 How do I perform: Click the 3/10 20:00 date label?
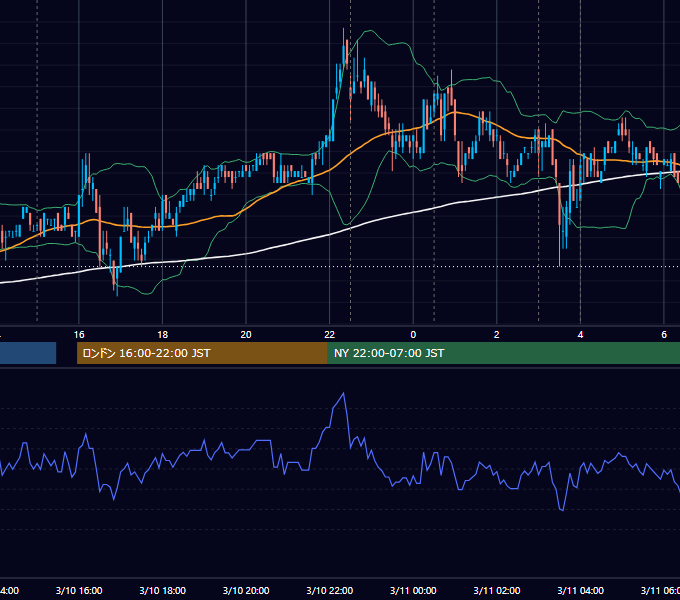246,590
